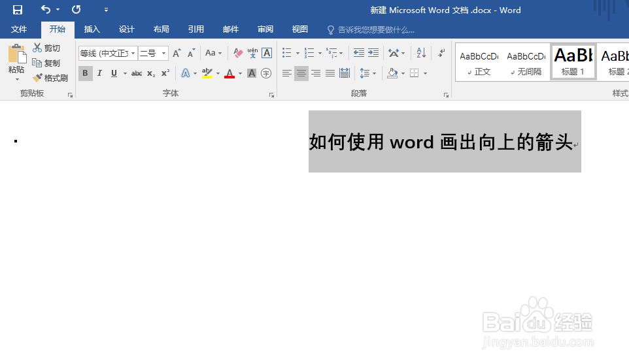Apply distributed alignment
This screenshot has width=629, height=364.
345,73
